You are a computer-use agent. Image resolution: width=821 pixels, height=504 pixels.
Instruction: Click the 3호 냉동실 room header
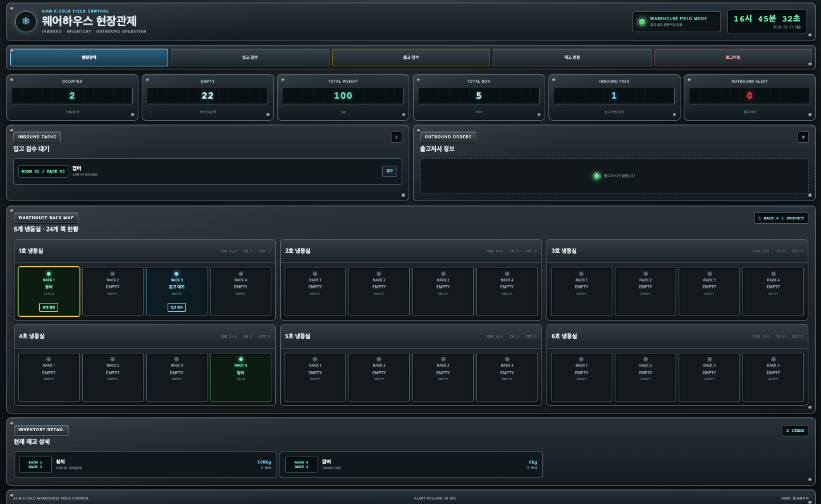tap(677, 251)
